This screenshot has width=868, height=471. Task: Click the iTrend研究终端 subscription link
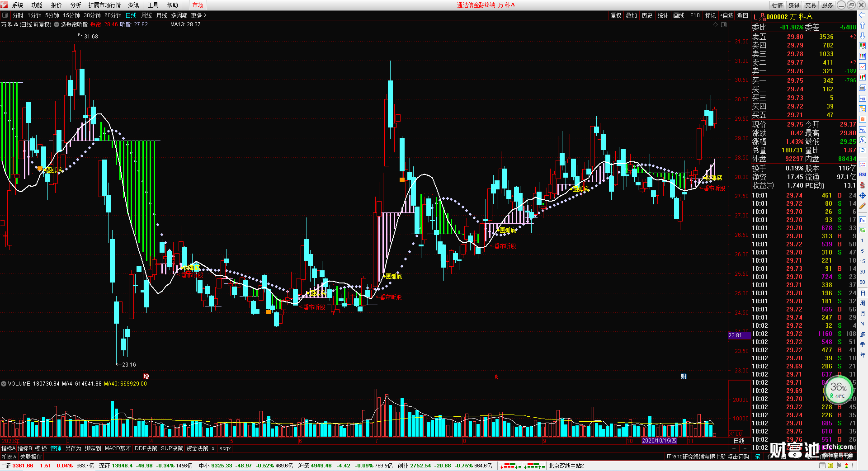click(x=707, y=457)
